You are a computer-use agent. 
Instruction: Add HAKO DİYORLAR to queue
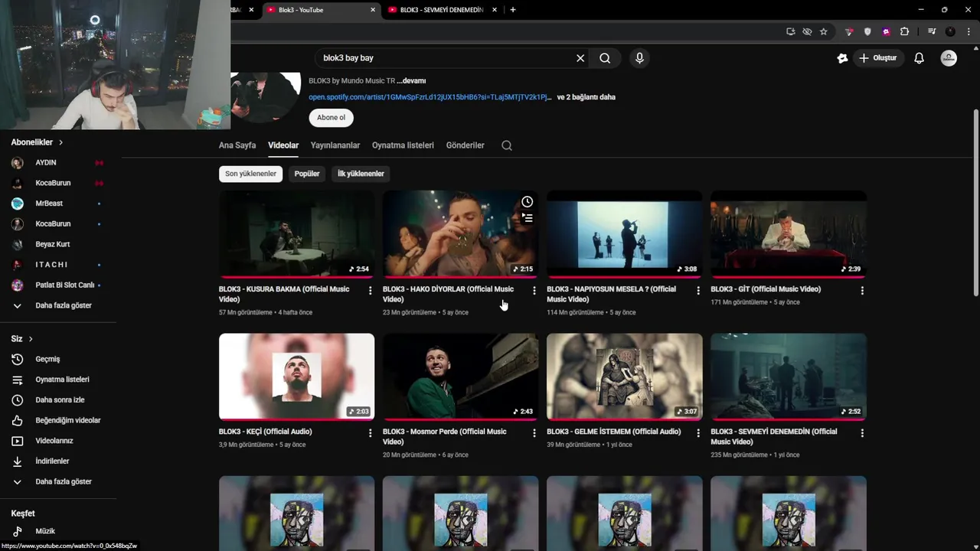[527, 217]
